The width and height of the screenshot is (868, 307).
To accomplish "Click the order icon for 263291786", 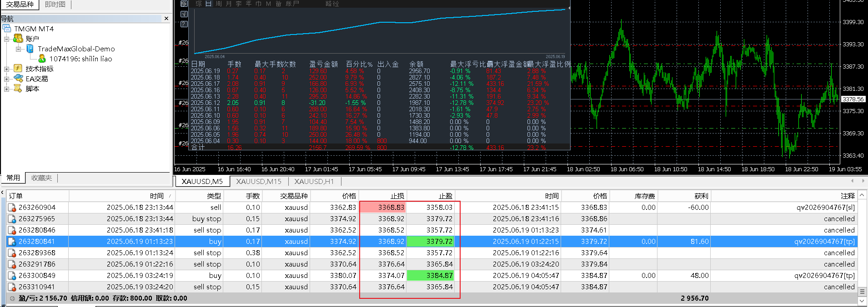I will click(x=12, y=264).
